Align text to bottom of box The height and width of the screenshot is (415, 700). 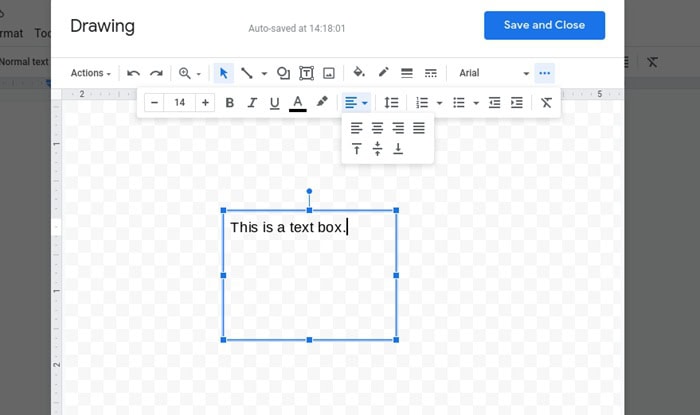pos(398,149)
